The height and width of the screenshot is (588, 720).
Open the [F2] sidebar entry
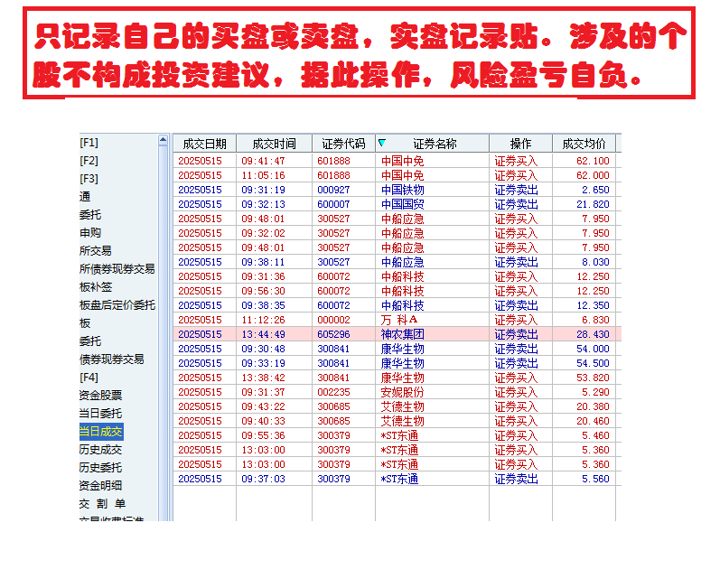tap(89, 161)
